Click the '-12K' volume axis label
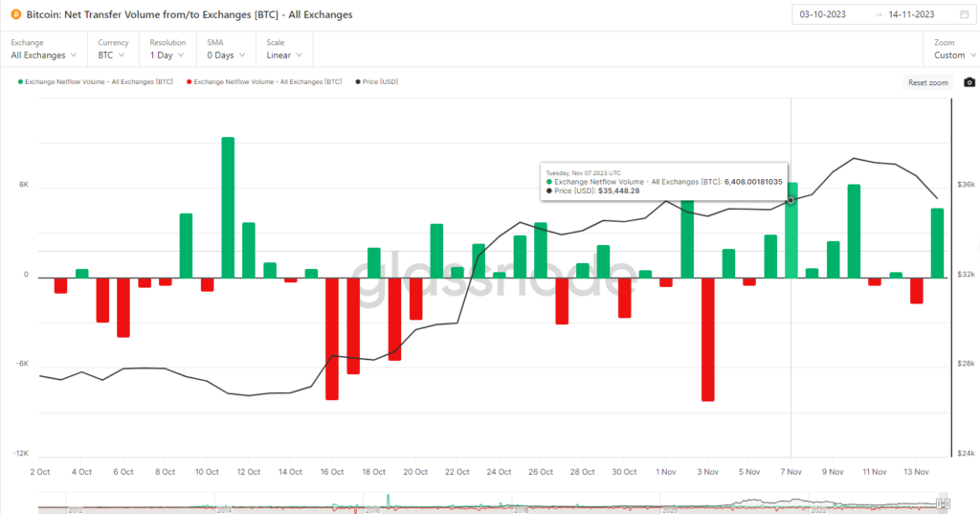 (x=21, y=454)
